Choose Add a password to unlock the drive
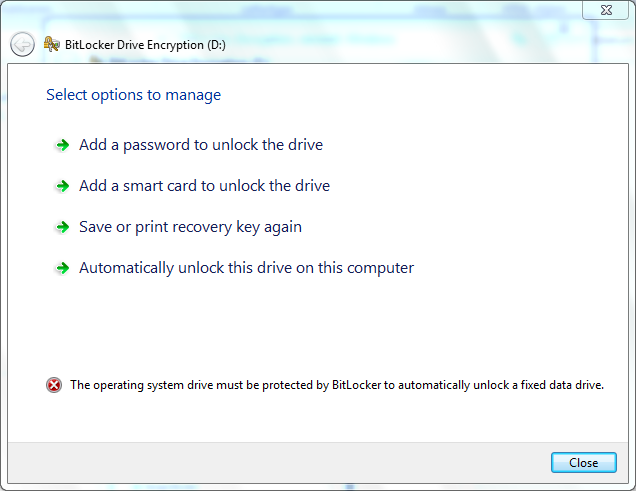The width and height of the screenshot is (636, 491). click(x=201, y=145)
